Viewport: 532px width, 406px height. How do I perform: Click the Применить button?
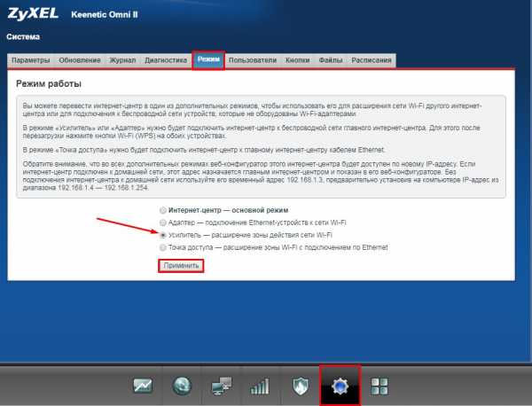[x=181, y=266]
